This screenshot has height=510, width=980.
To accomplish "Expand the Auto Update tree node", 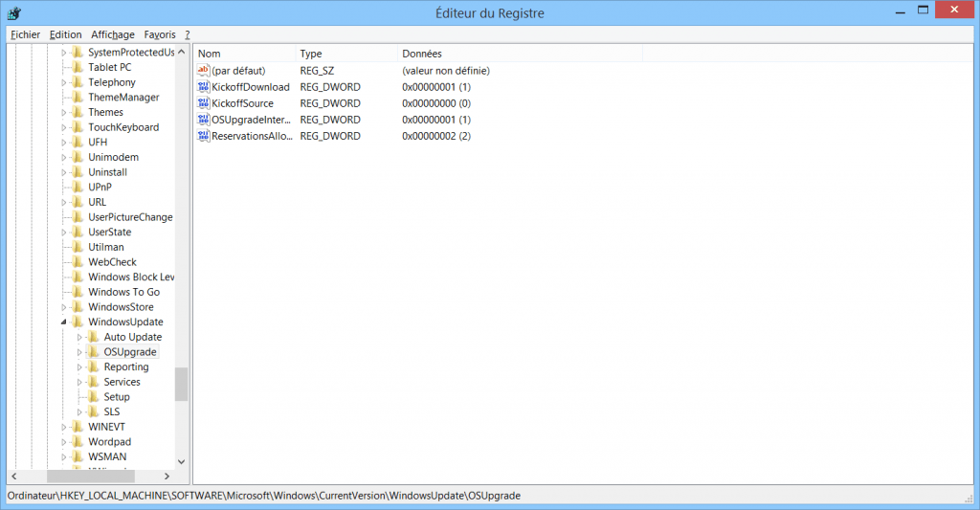I will pyautogui.click(x=79, y=337).
